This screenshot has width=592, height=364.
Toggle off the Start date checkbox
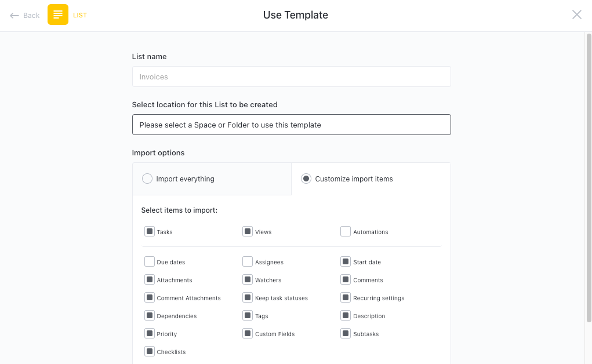[x=346, y=261]
